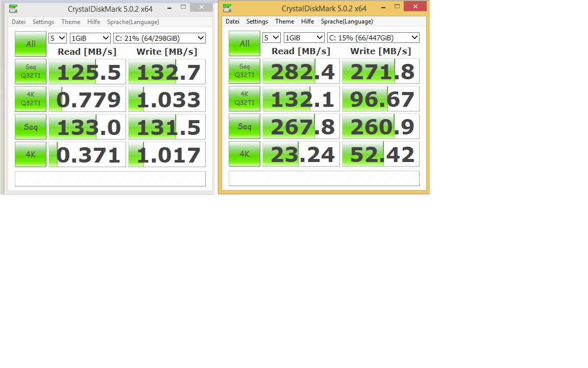This screenshot has height=368, width=588.
Task: Open drive C: 15% dropdown in right window
Action: point(373,38)
